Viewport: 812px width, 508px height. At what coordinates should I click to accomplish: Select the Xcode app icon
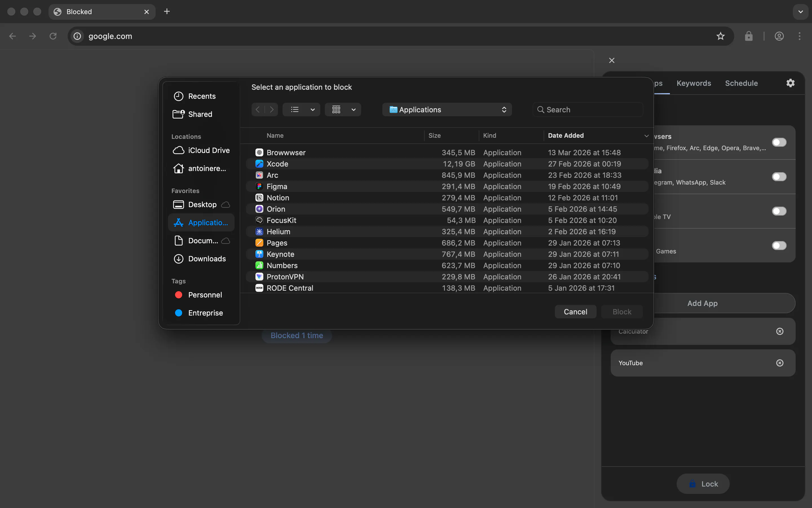259,164
